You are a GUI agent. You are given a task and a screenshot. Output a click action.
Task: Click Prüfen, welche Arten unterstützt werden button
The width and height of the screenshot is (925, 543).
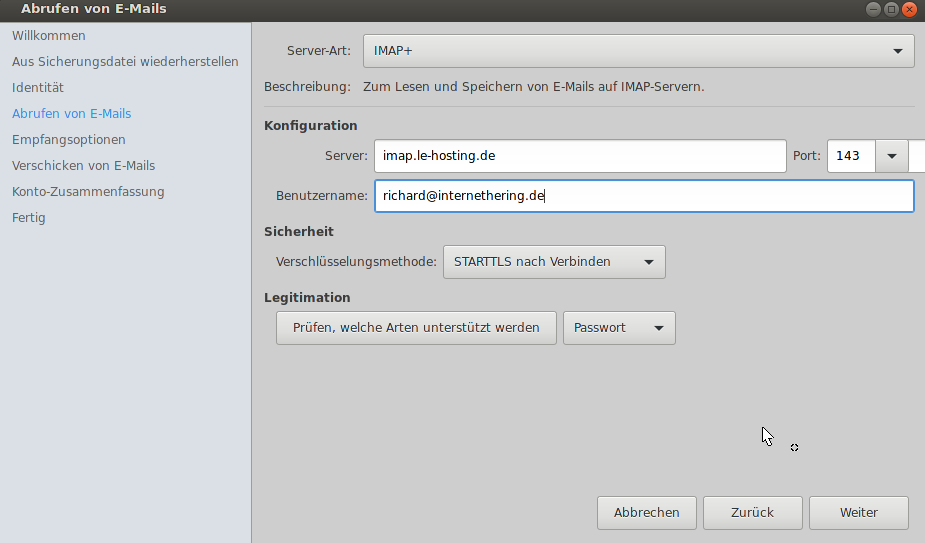416,328
